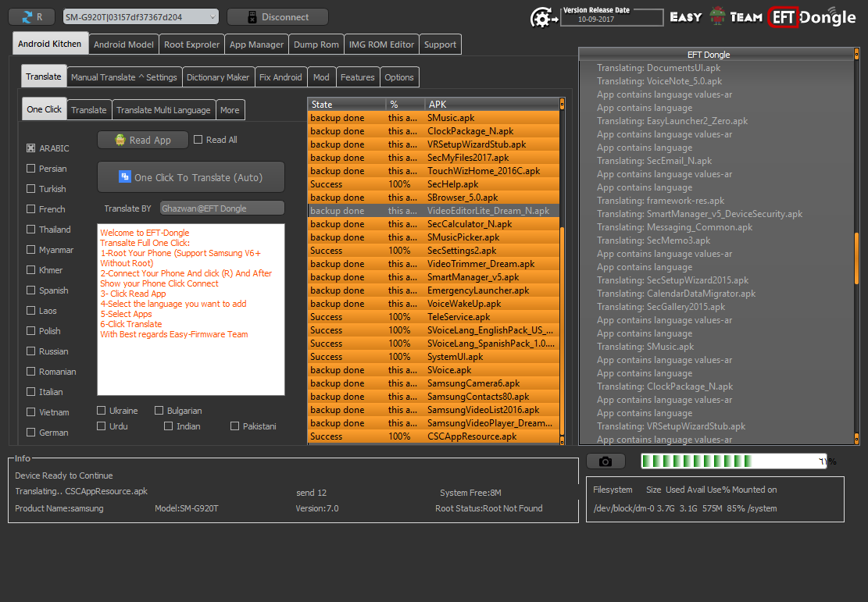Check the Russian language checkbox
This screenshot has height=602, width=868.
click(31, 351)
